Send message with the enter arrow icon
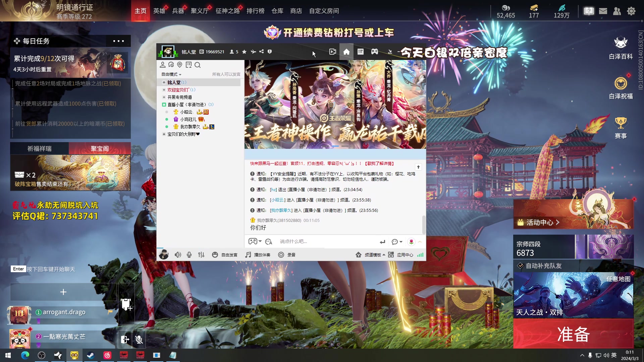This screenshot has height=362, width=644. [x=382, y=242]
